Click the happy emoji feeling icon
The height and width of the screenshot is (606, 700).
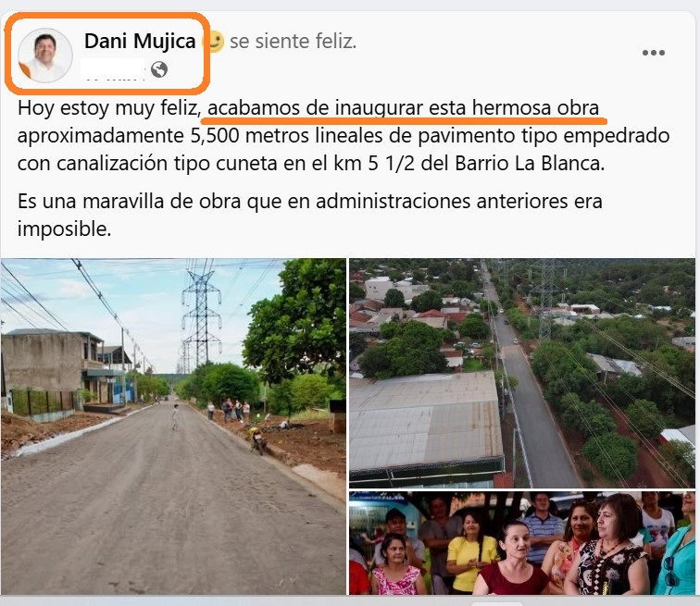click(x=214, y=42)
